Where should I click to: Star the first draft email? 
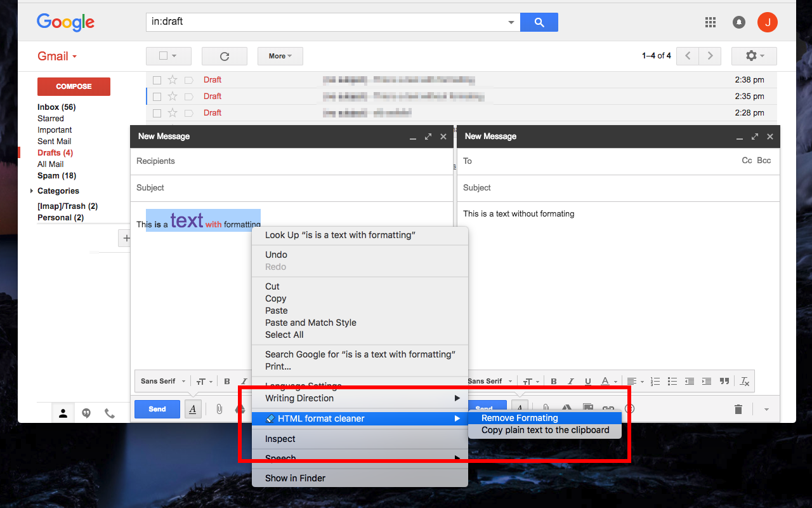tap(172, 79)
